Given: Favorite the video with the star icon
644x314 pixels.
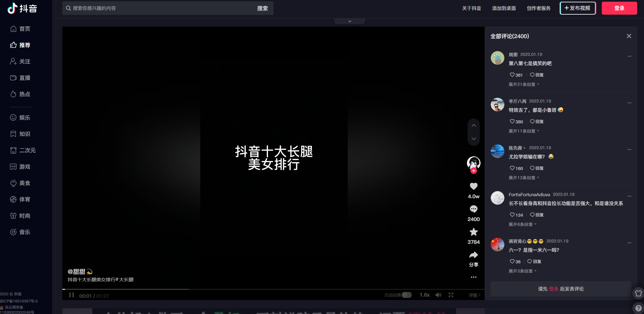Looking at the screenshot, I should (x=473, y=232).
